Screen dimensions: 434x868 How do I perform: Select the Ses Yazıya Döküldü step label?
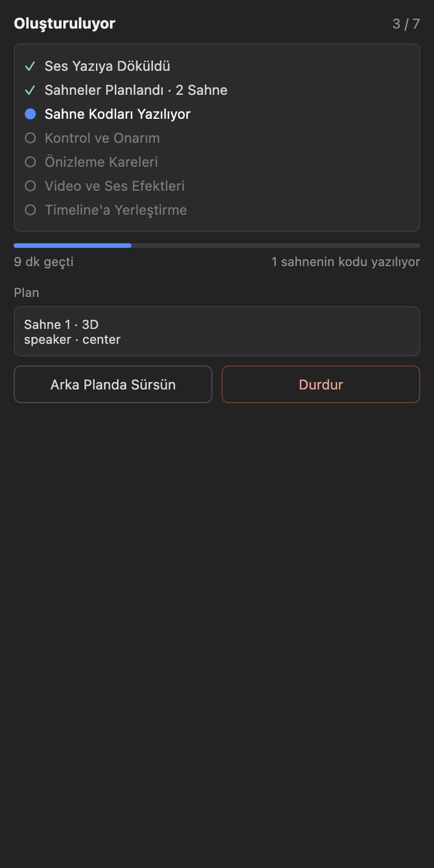point(107,66)
